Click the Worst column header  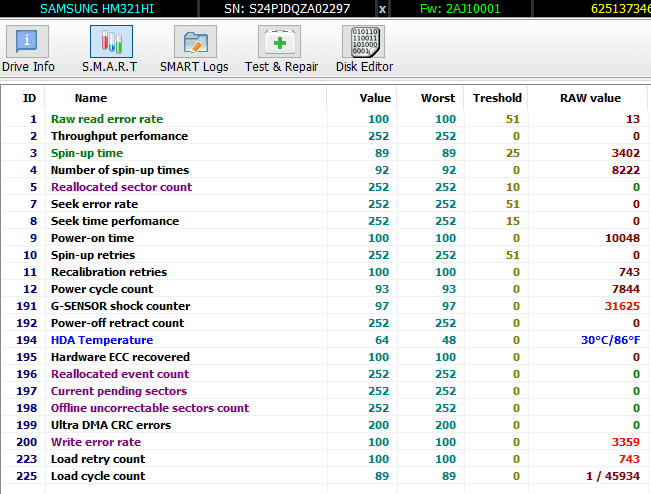(439, 98)
